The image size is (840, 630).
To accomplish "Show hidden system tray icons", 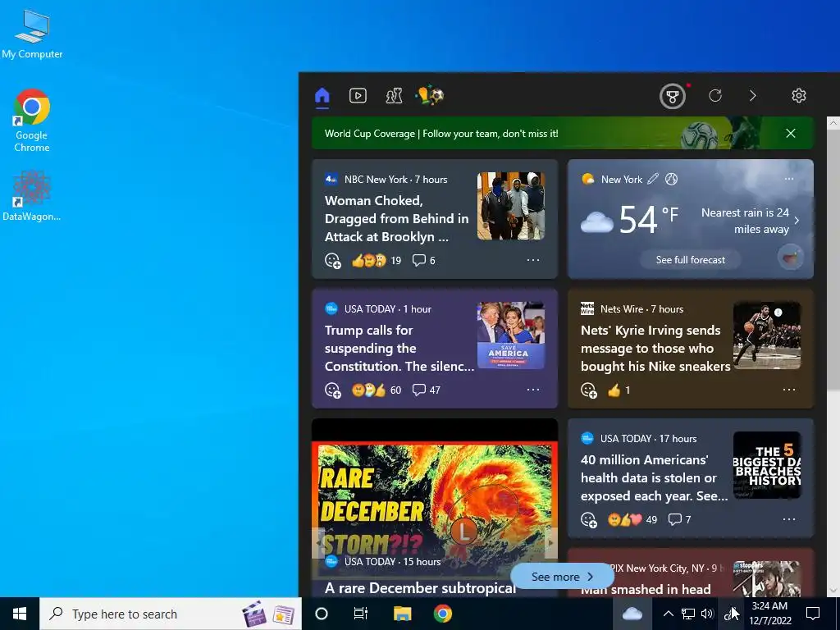I will (668, 614).
